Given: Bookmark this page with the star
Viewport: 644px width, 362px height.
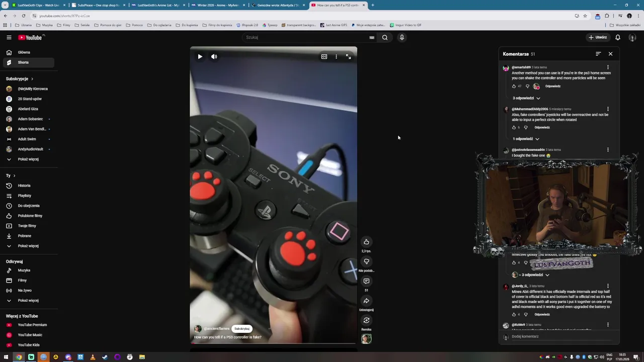Looking at the screenshot, I should 585,16.
